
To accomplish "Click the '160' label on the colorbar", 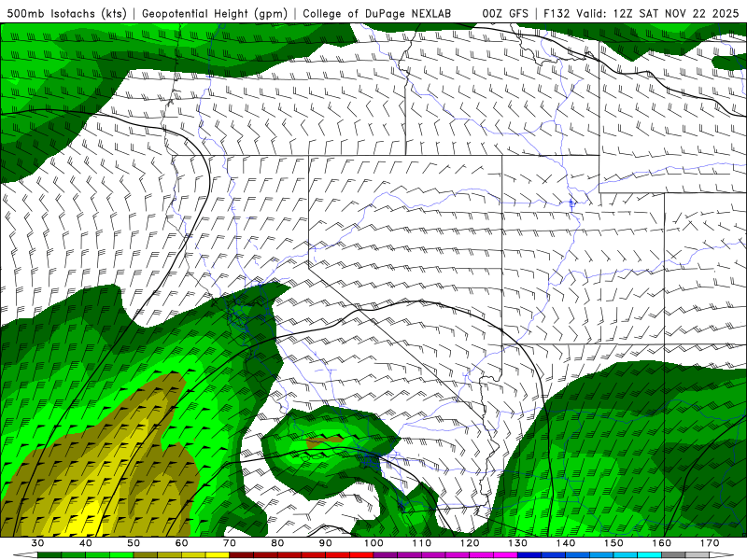I will 662,543.
